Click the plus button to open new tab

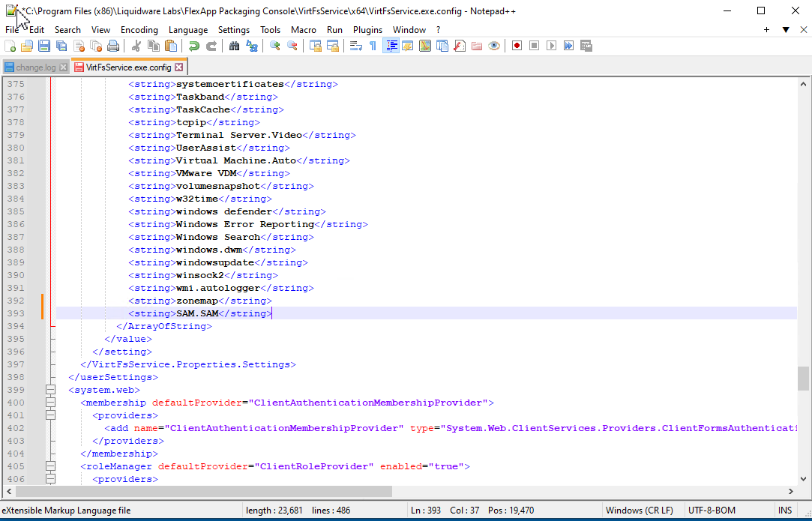tap(766, 29)
